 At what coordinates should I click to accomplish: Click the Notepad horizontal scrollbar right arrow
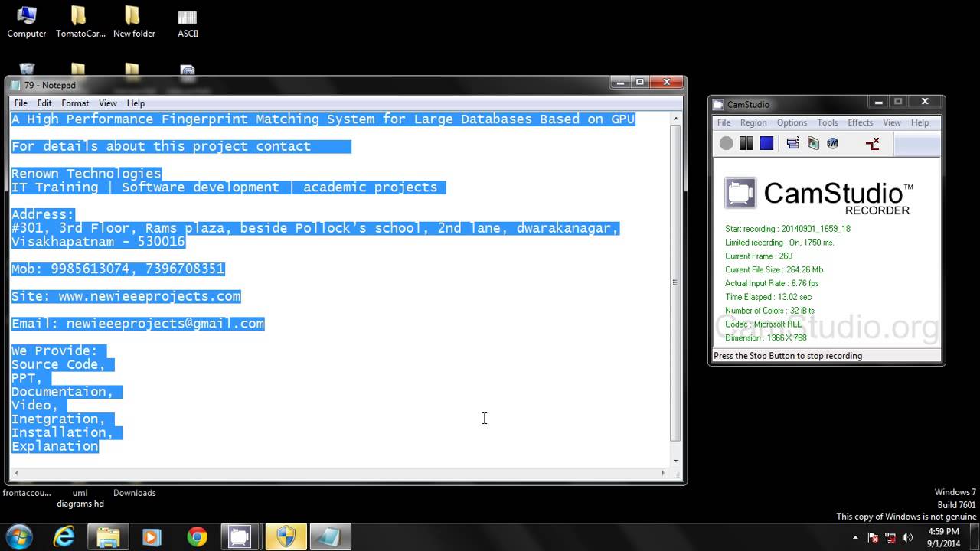663,473
